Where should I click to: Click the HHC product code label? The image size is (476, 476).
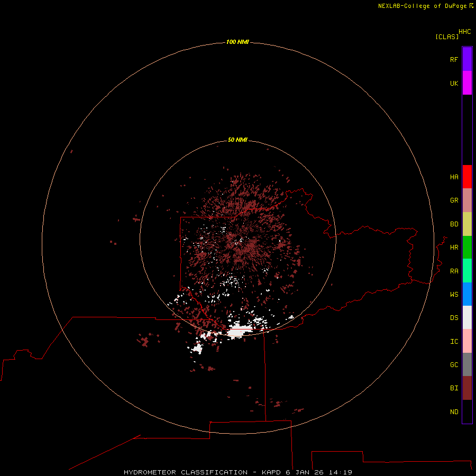tap(464, 32)
